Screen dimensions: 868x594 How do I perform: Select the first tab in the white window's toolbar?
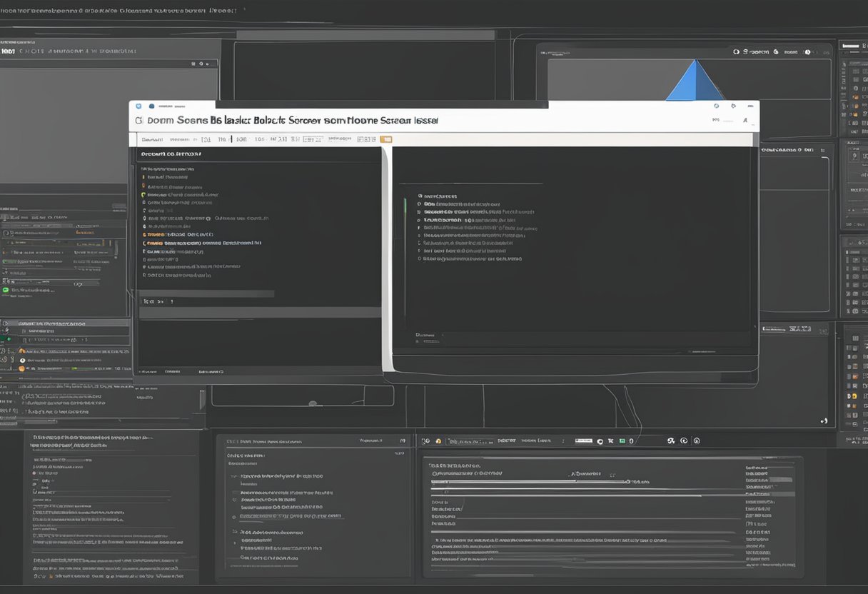click(x=152, y=140)
